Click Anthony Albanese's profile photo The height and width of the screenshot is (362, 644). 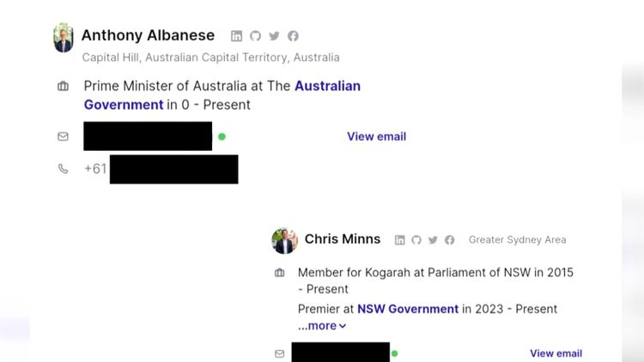point(64,38)
